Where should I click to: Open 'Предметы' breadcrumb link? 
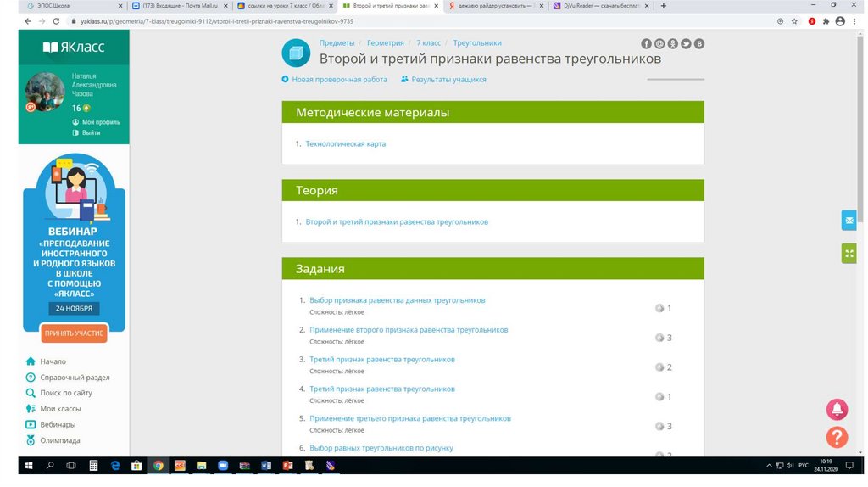pyautogui.click(x=337, y=42)
